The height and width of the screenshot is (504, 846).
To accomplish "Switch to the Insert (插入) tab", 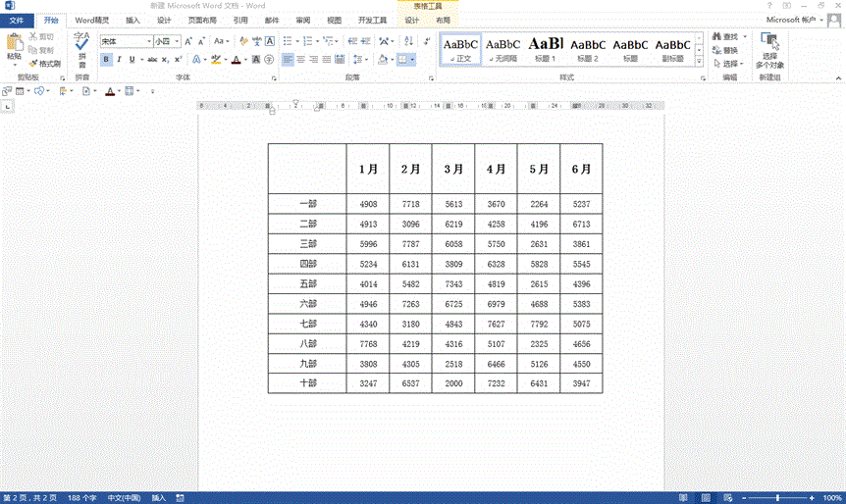I will point(132,20).
